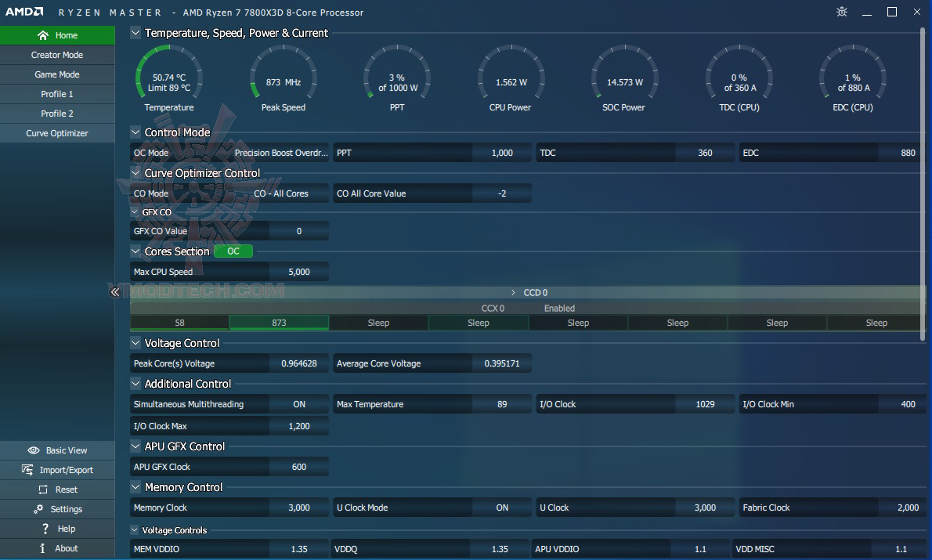Collapse the Memory Control section

[x=135, y=487]
